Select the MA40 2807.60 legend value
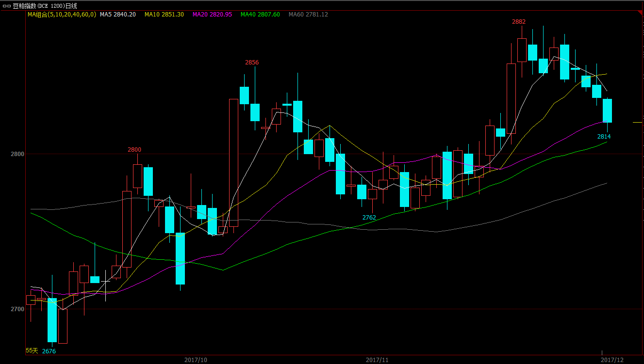Image resolution: width=644 pixels, height=364 pixels. [260, 15]
